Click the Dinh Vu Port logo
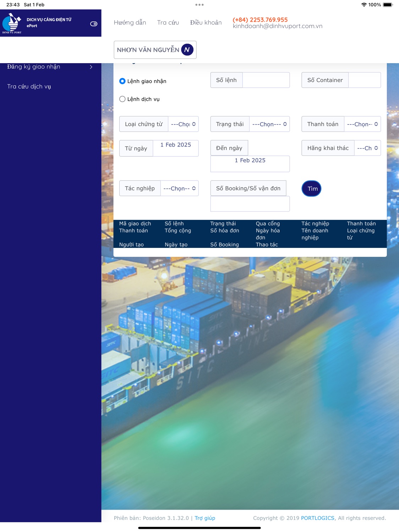 12,23
